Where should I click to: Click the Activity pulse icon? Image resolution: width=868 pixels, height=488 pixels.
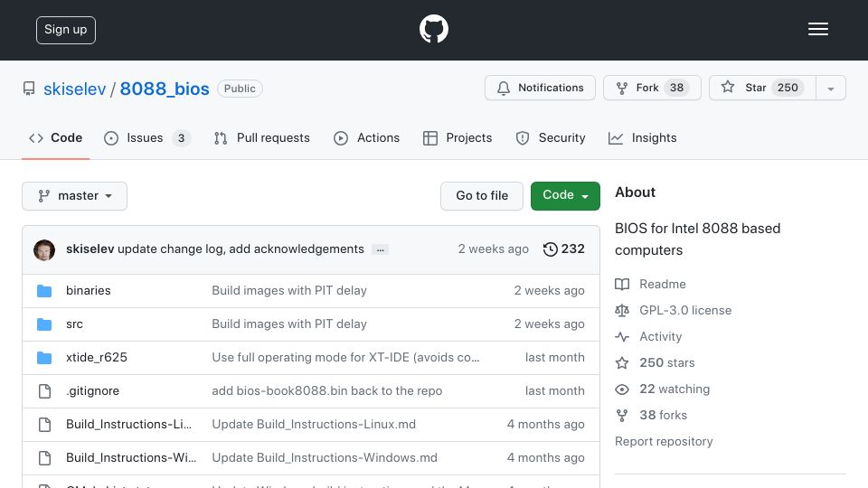click(622, 336)
